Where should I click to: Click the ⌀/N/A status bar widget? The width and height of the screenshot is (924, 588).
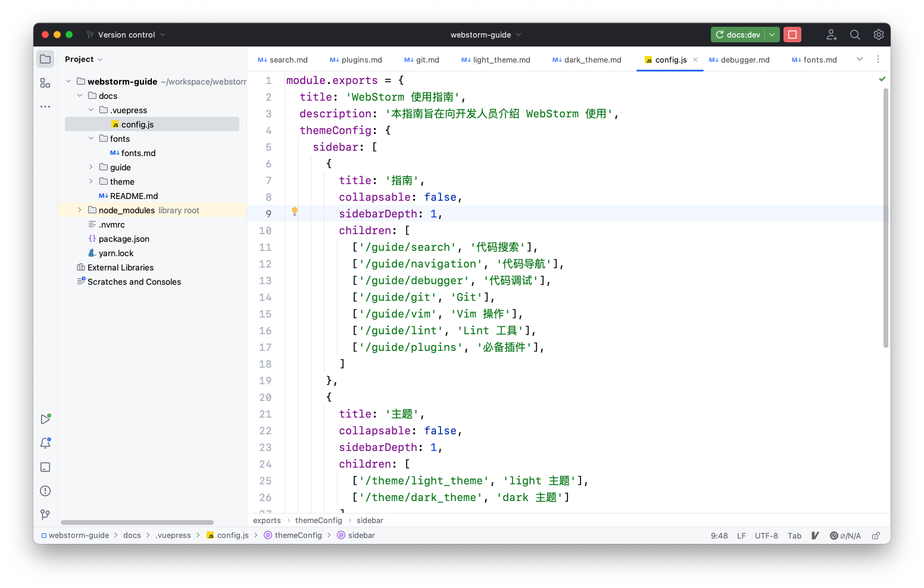(x=845, y=536)
